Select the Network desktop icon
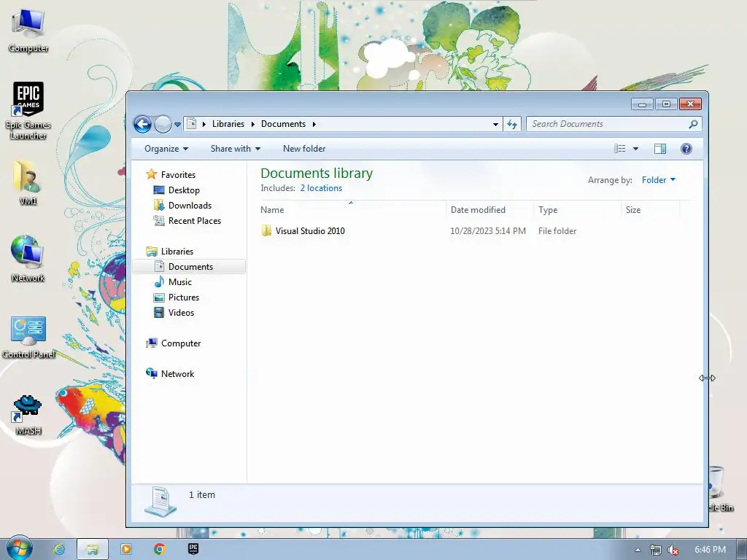 point(28,259)
